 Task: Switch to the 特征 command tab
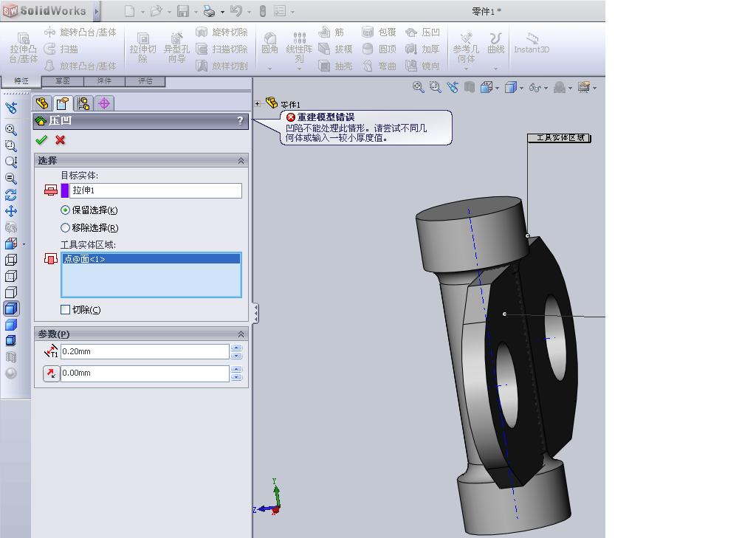21,81
